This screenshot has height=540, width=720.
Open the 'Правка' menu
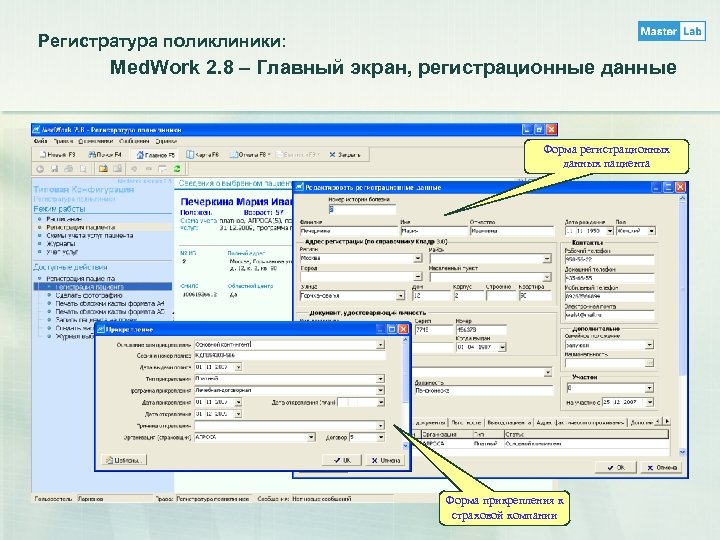click(63, 141)
